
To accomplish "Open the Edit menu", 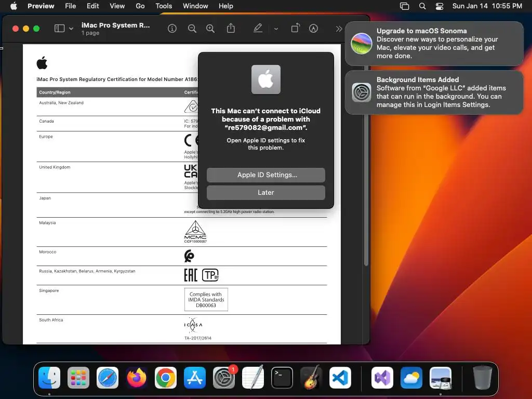I will coord(92,6).
